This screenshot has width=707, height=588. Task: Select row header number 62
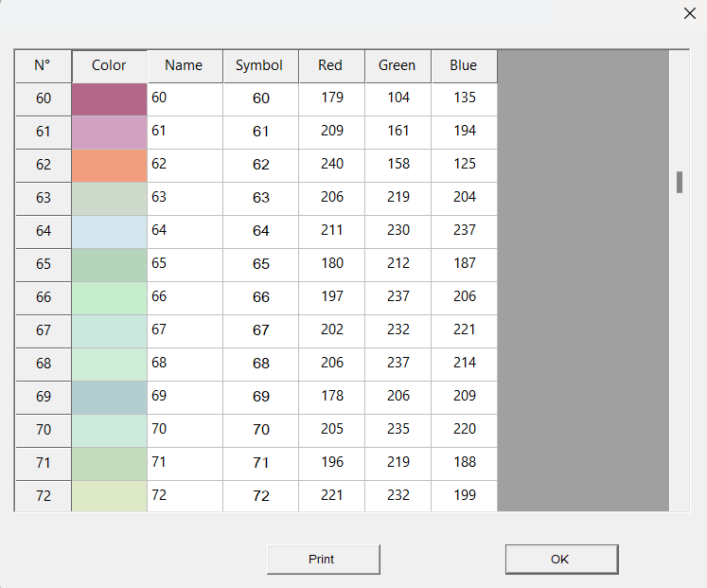44,166
